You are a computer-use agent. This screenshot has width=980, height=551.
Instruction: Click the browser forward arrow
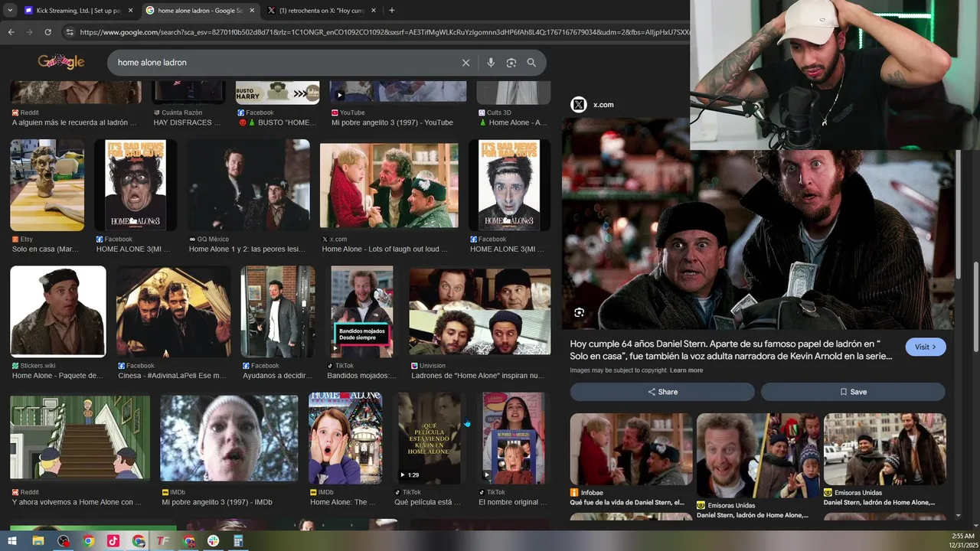(x=29, y=32)
